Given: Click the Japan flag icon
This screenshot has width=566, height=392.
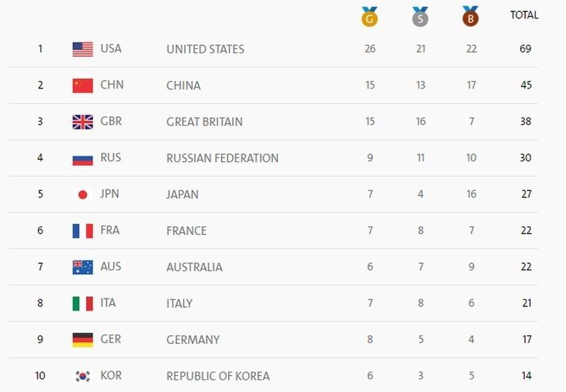Looking at the screenshot, I should 83,195.
